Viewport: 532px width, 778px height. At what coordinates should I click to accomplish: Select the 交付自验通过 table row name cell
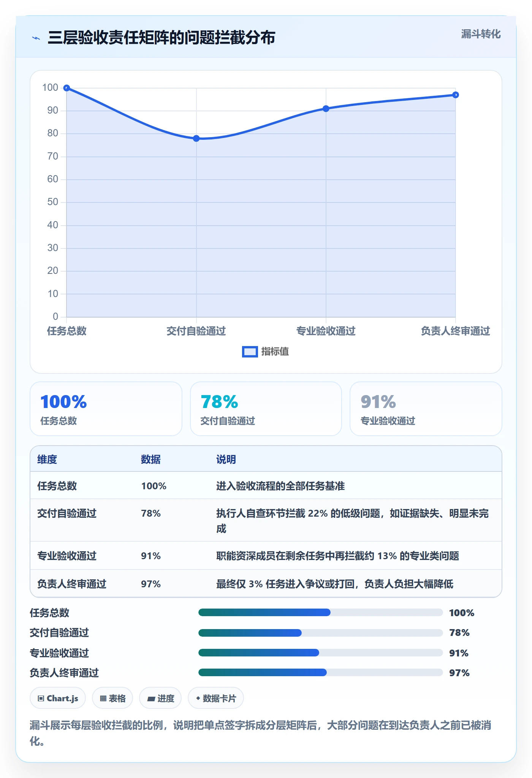(67, 514)
